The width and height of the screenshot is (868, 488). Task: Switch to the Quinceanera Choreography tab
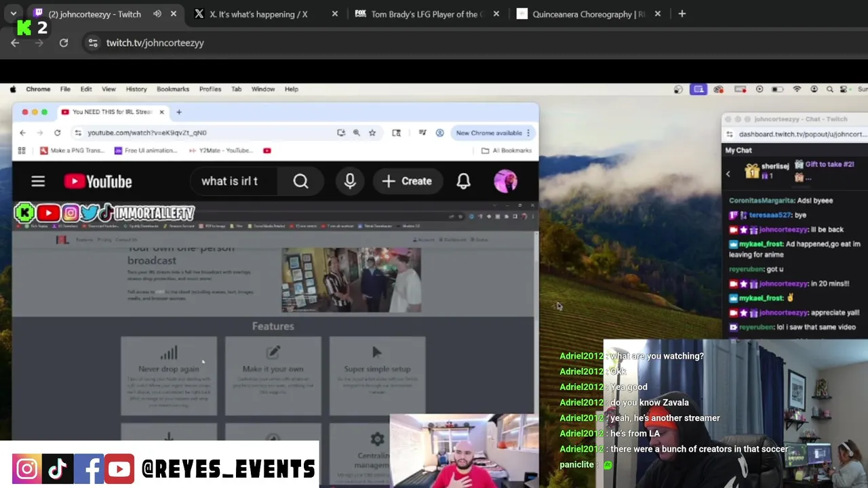[x=581, y=14]
